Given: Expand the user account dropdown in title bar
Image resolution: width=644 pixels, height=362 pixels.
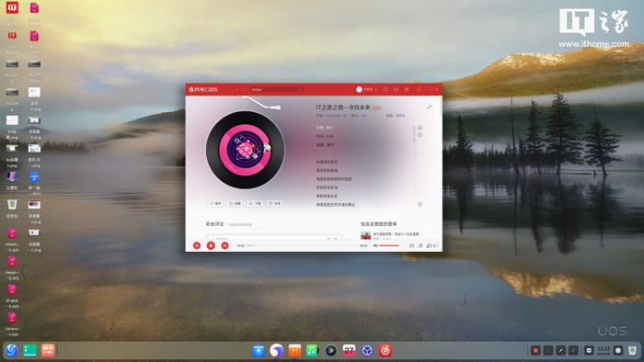Looking at the screenshot, I should point(366,89).
